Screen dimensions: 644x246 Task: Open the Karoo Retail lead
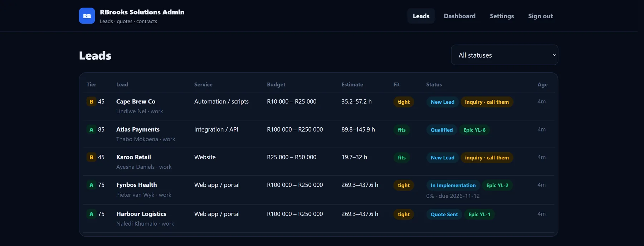pyautogui.click(x=133, y=157)
